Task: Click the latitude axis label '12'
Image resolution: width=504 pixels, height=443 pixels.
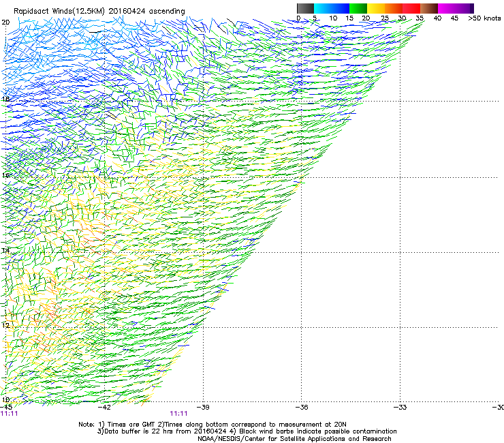Action: click(5, 325)
